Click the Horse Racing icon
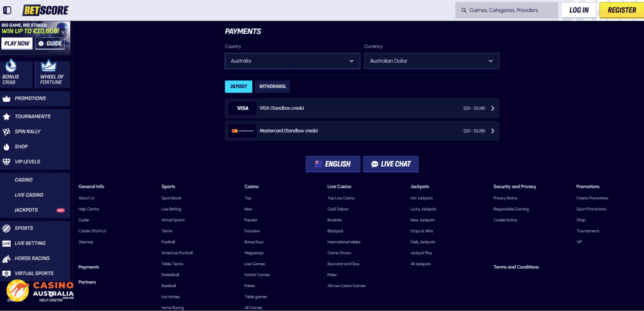This screenshot has height=311, width=644. [6, 258]
